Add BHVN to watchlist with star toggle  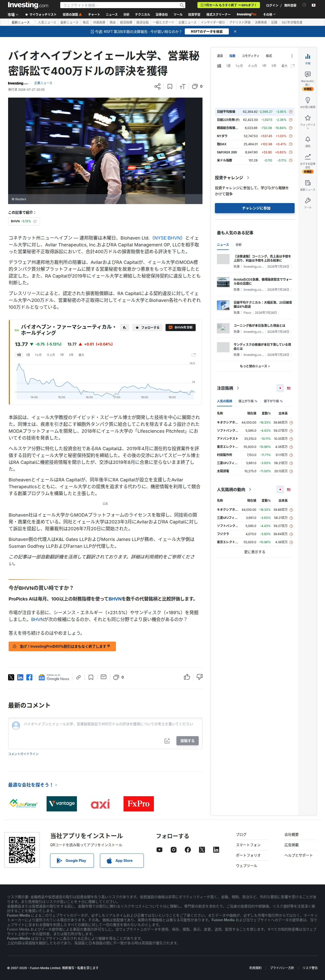(x=35, y=221)
